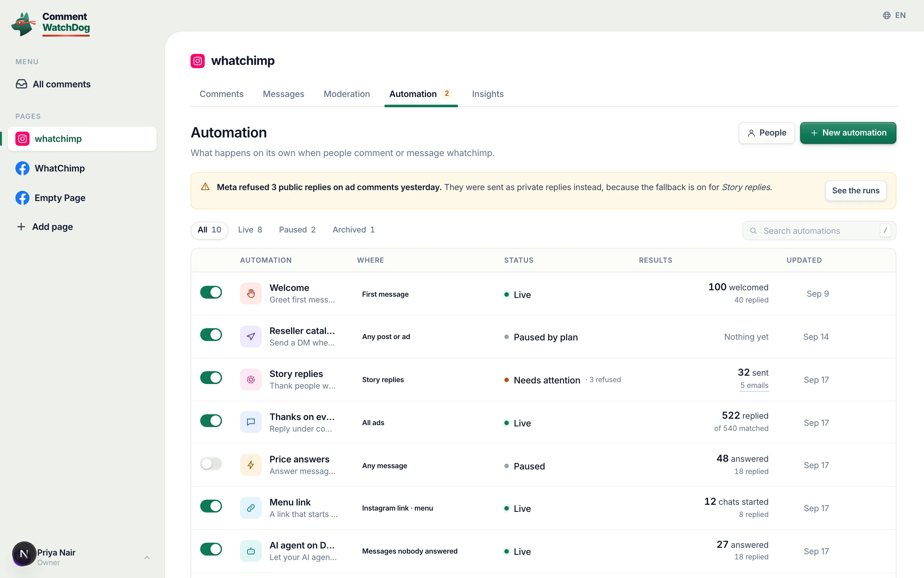924x578 pixels.
Task: Turn off the Welcome automation toggle
Action: coord(211,292)
